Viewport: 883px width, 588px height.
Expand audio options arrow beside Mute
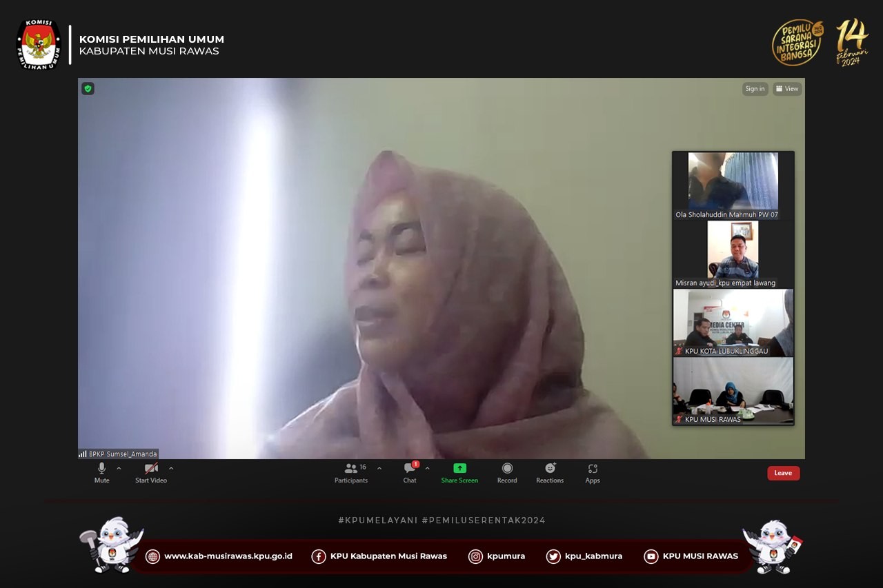click(x=119, y=468)
